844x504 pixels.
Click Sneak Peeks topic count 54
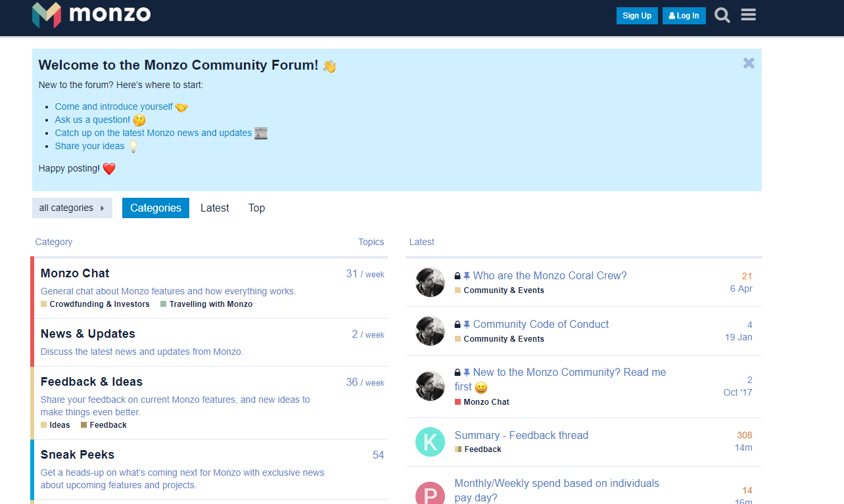click(378, 455)
